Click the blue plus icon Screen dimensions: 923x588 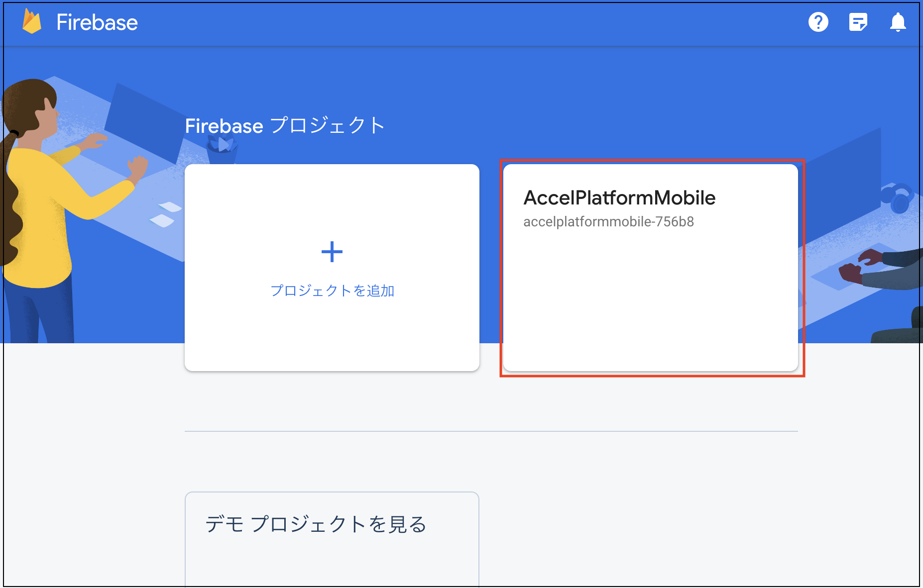pyautogui.click(x=332, y=252)
